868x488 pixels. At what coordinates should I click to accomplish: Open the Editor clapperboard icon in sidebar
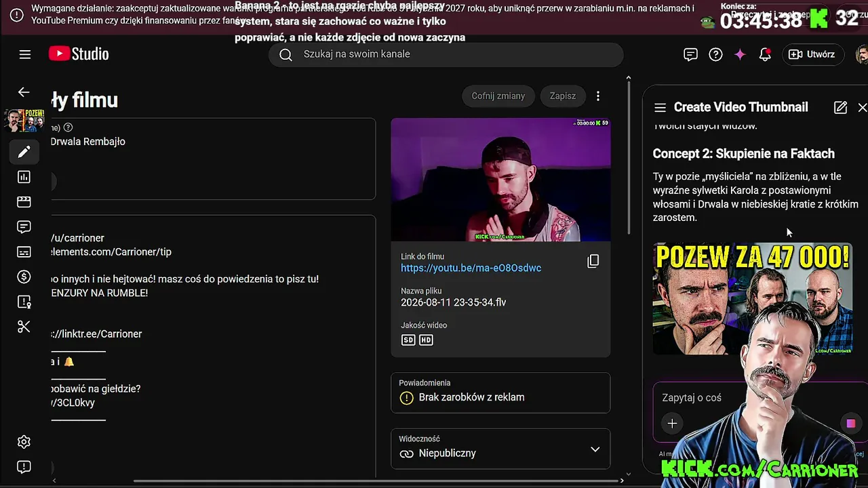(24, 202)
